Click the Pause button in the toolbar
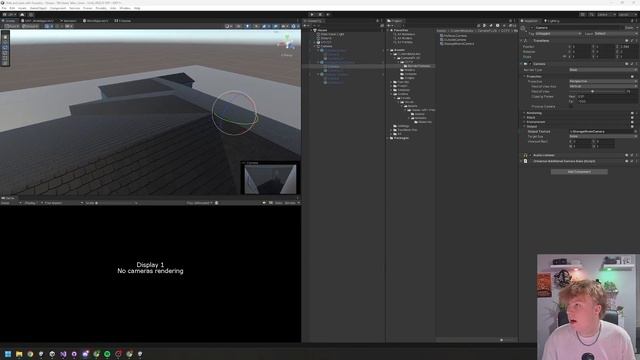The height and width of the screenshot is (360, 640). coord(320,15)
